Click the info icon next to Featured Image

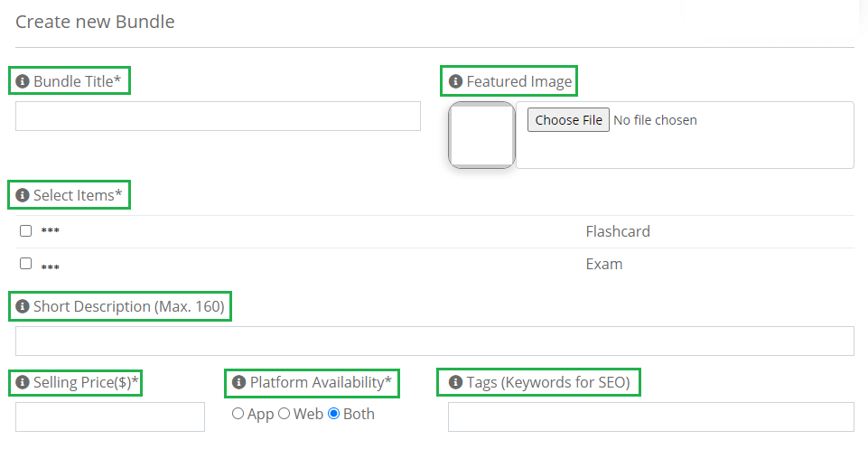(x=455, y=81)
